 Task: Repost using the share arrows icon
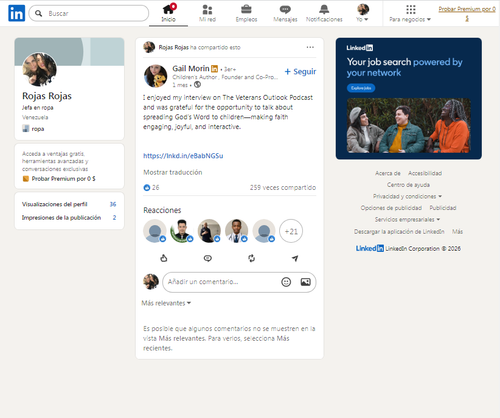coord(251,258)
